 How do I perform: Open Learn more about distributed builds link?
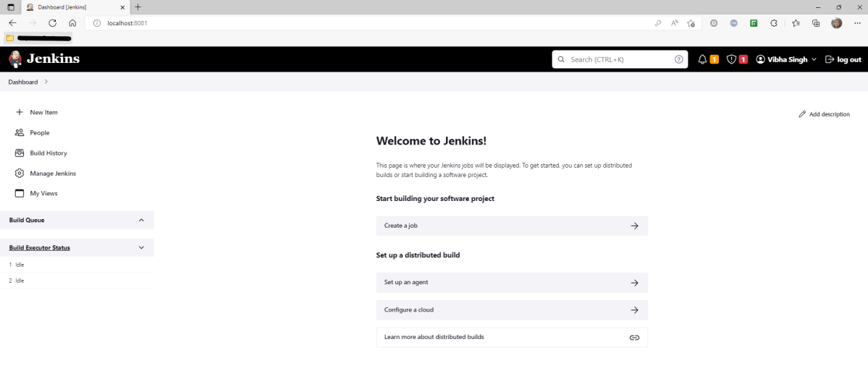[x=511, y=337]
